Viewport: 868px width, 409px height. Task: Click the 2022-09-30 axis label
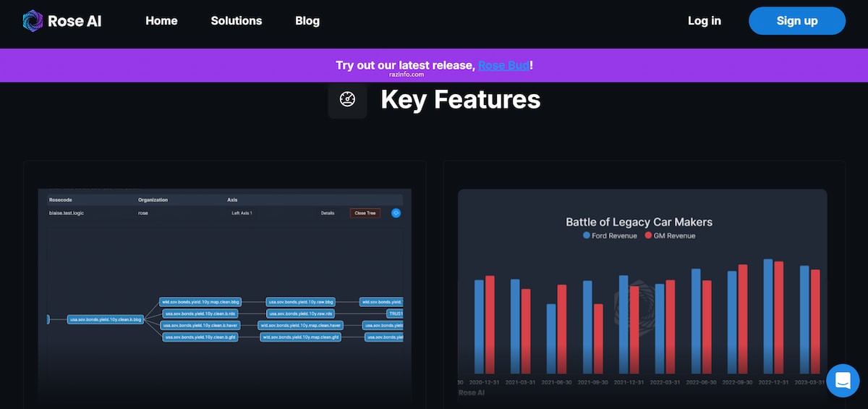[737, 381]
